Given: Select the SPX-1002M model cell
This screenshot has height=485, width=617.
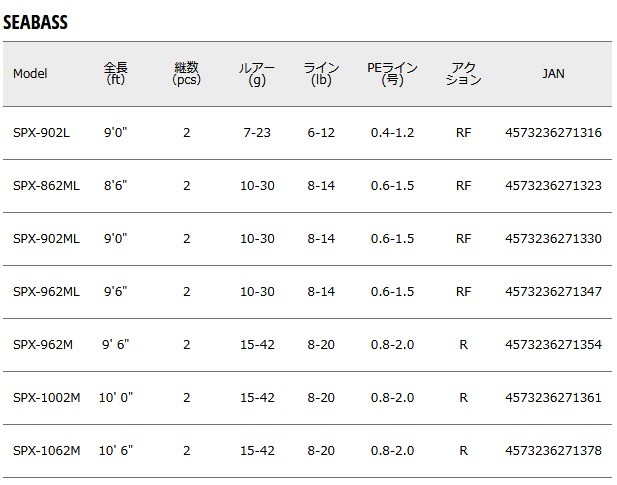Looking at the screenshot, I should click(x=45, y=398).
